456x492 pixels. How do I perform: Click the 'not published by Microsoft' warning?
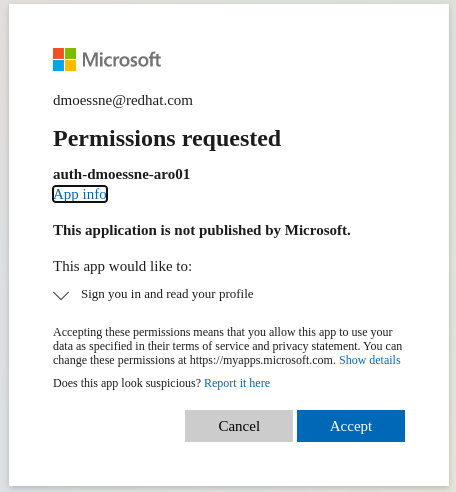(202, 230)
